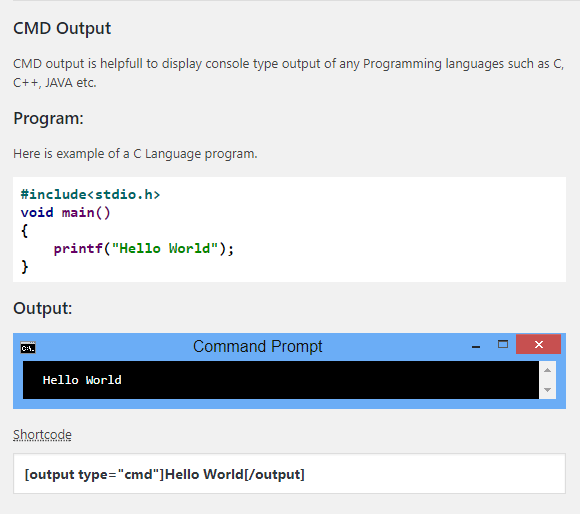Close the Command Prompt with red X
The height and width of the screenshot is (514, 580).
pos(539,344)
